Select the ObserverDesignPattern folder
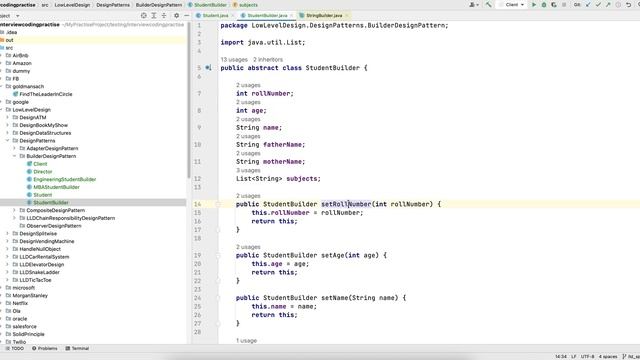The height and width of the screenshot is (360, 640). (53, 226)
